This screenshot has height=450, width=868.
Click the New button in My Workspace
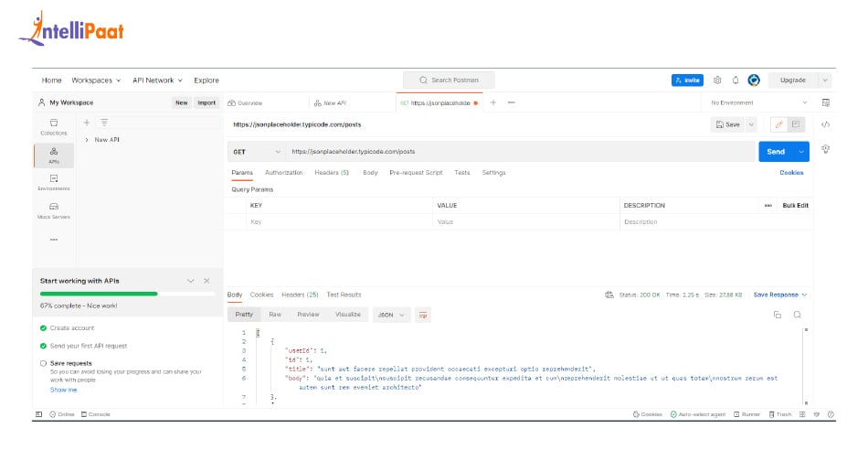coord(182,102)
